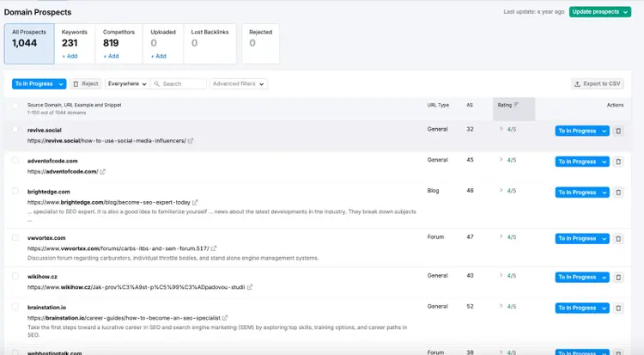Trash the wikihow.cz prospect
644x355 pixels.
pyautogui.click(x=618, y=278)
